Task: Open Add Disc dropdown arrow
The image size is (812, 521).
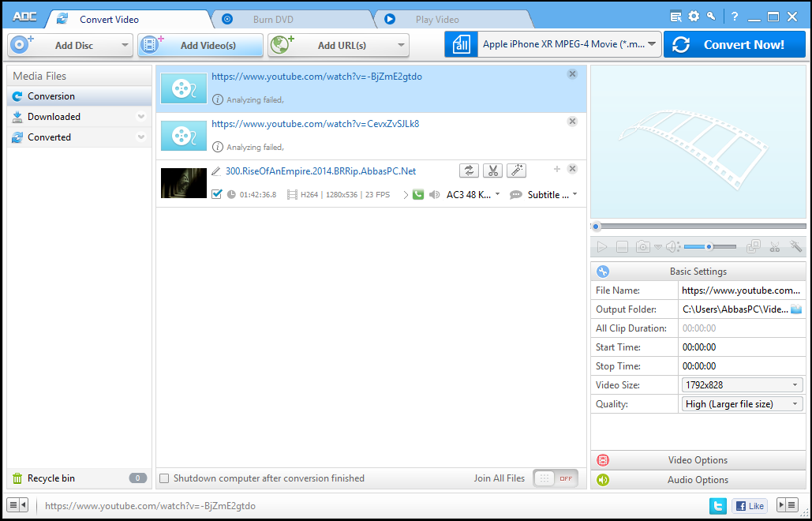Action: pyautogui.click(x=125, y=46)
